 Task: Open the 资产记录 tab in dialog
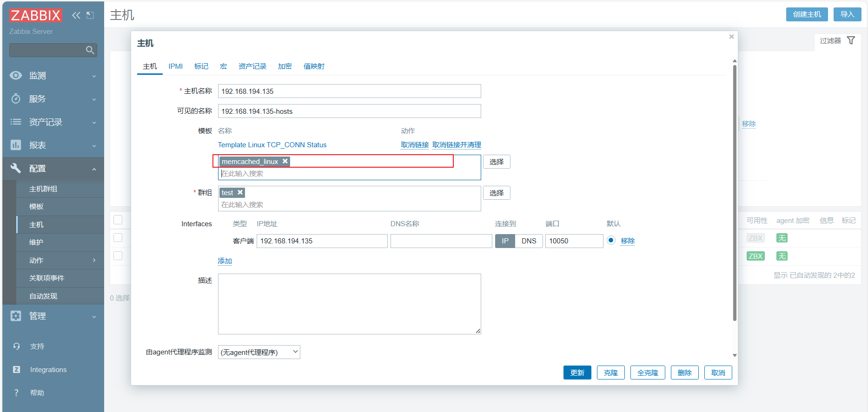click(252, 66)
